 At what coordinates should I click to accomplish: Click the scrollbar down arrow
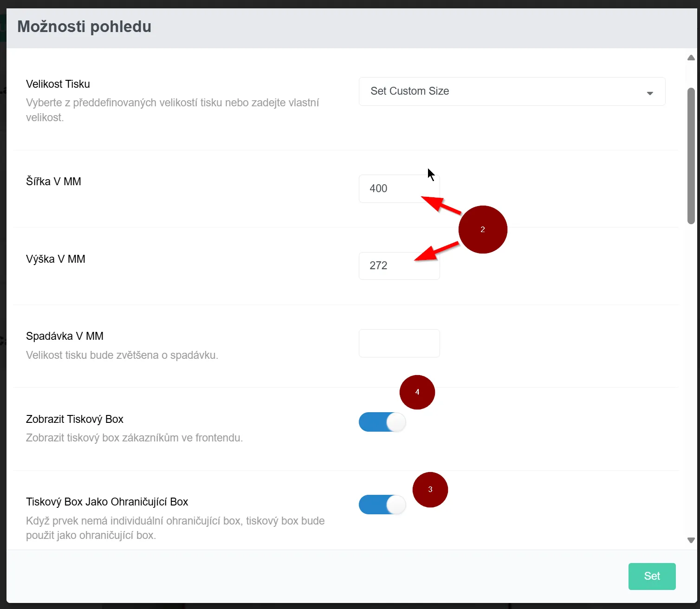[x=691, y=540]
